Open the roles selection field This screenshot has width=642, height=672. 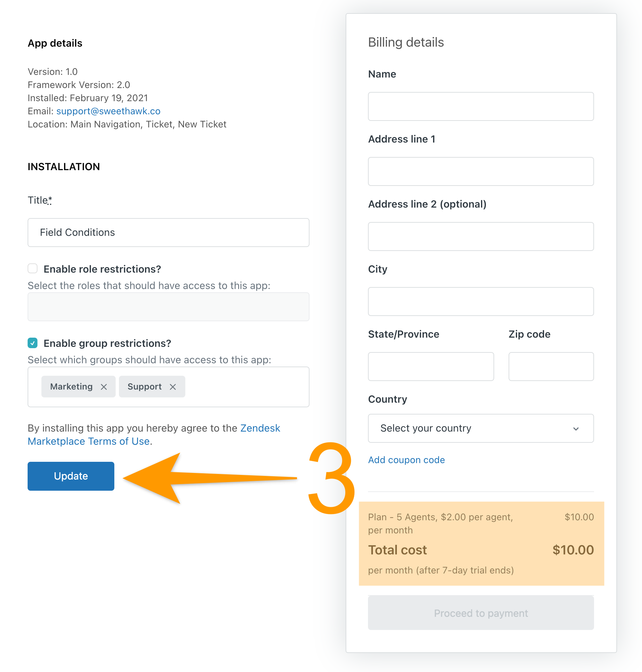pyautogui.click(x=168, y=306)
